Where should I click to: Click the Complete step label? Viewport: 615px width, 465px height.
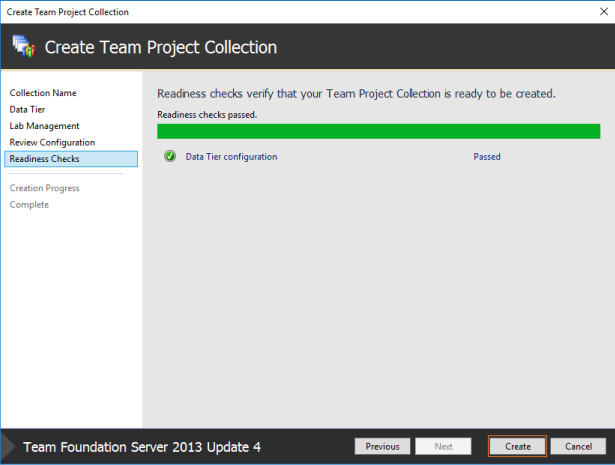point(29,205)
